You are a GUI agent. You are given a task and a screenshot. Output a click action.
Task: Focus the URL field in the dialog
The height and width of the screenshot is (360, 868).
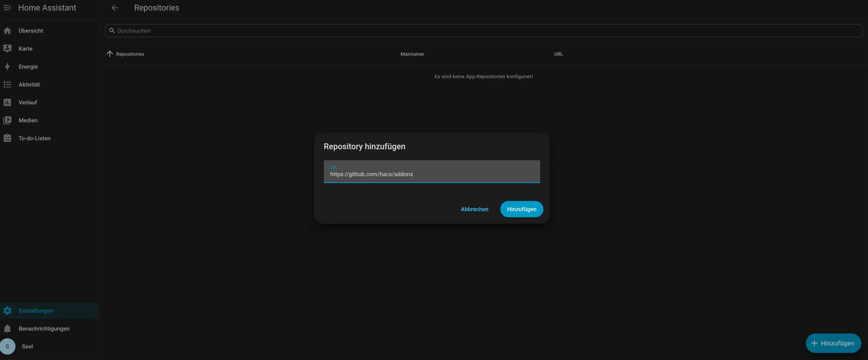[432, 171]
